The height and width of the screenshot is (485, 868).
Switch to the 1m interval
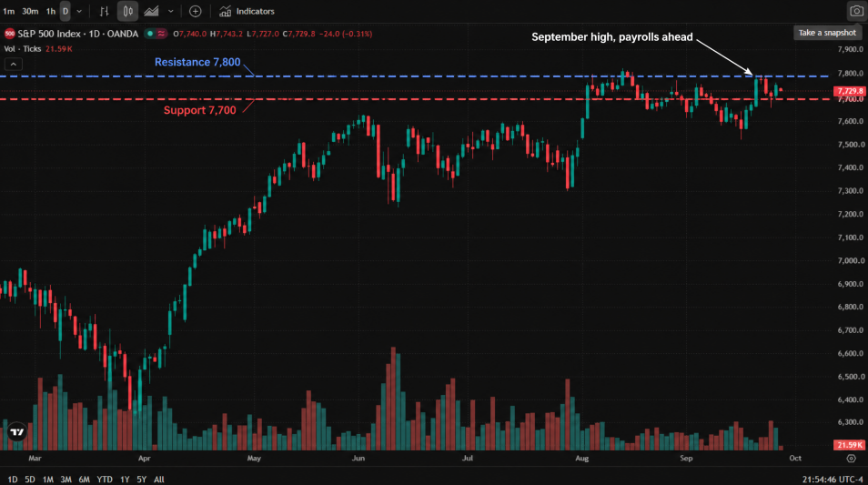pos(9,11)
